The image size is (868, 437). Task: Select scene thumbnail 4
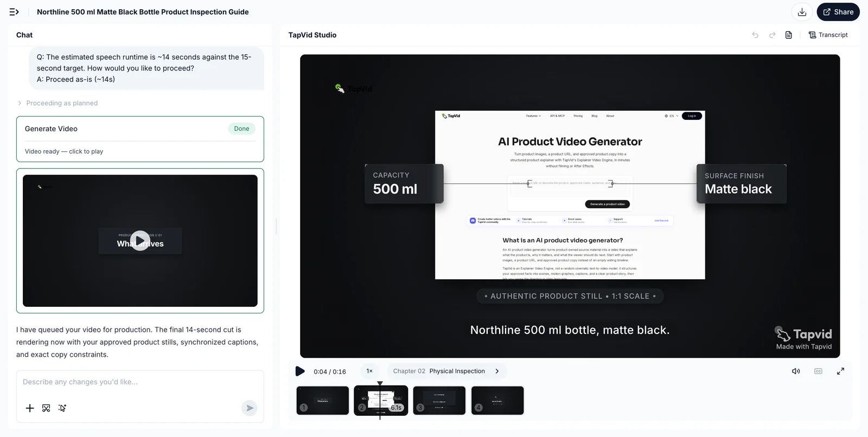[497, 401]
